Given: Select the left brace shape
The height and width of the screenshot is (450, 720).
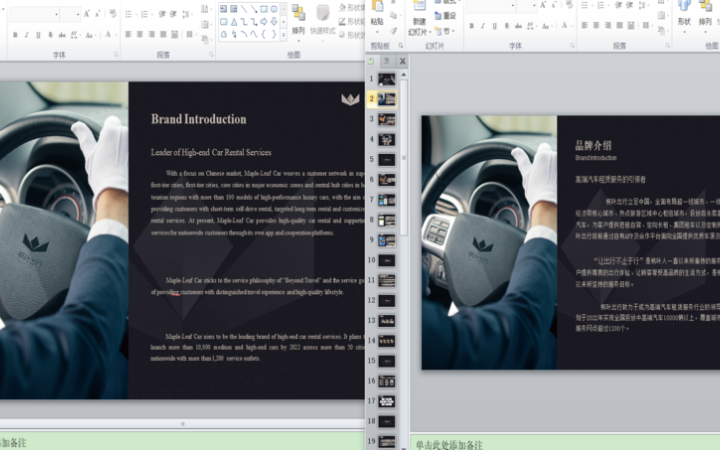Looking at the screenshot, I should pos(264,34).
